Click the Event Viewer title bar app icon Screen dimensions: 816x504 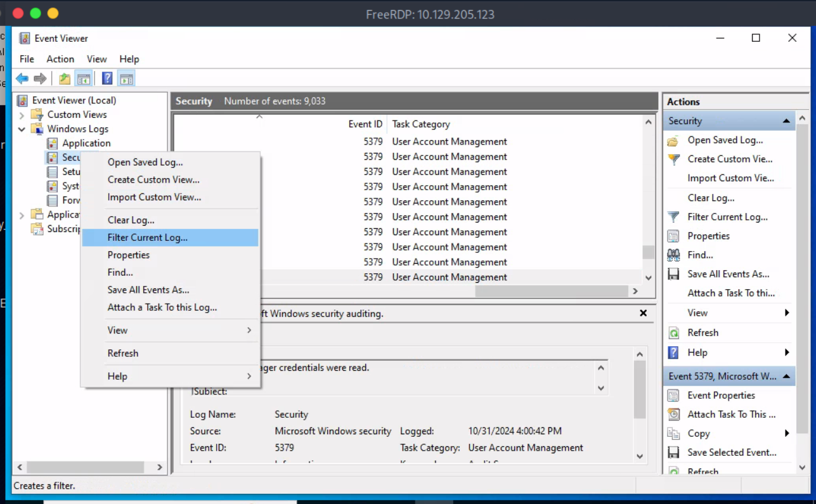pyautogui.click(x=24, y=38)
